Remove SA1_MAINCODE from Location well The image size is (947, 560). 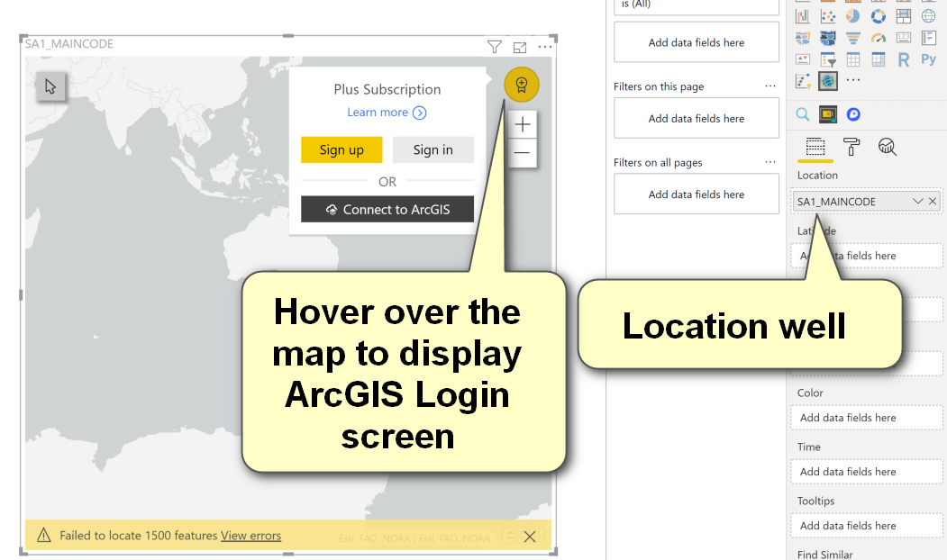coord(933,202)
